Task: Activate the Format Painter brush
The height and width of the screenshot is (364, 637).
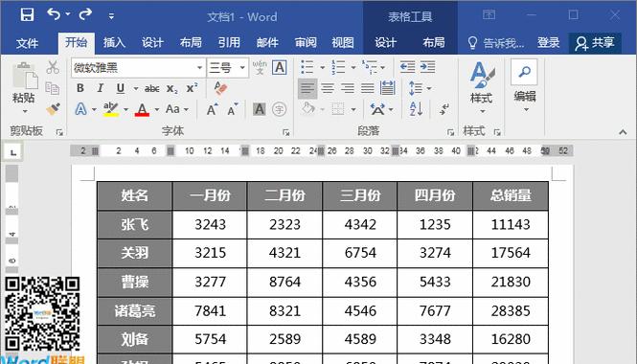Action: pyautogui.click(x=53, y=109)
